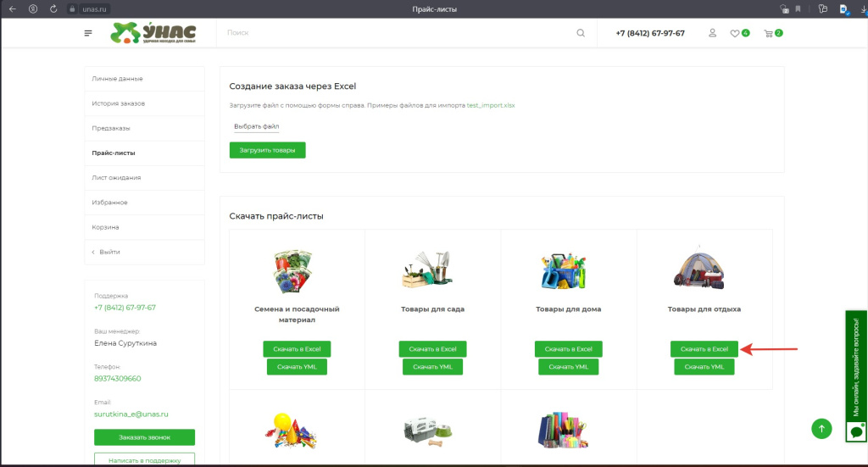Open favorites heart icon in header
868x467 pixels.
tap(735, 34)
